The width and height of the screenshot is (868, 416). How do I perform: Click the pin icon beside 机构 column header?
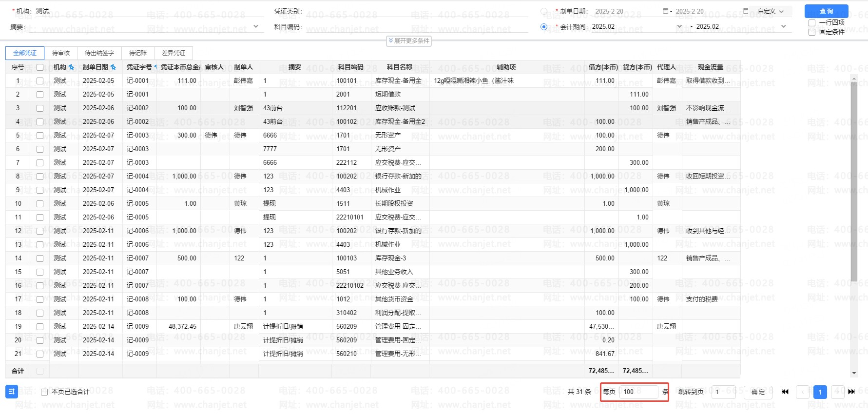coord(71,67)
